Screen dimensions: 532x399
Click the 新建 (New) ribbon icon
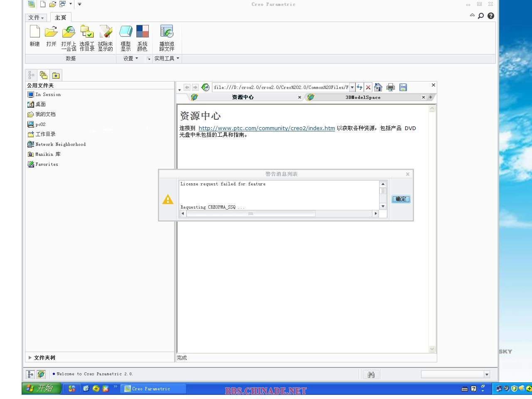[x=35, y=37]
